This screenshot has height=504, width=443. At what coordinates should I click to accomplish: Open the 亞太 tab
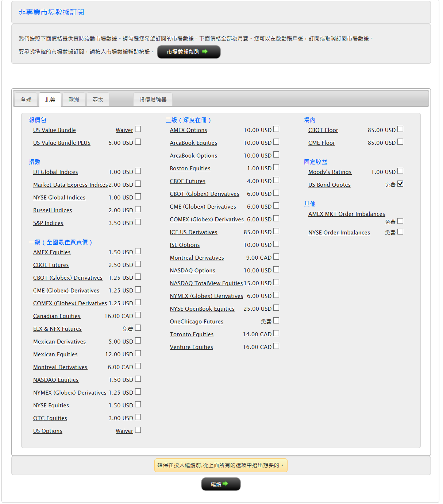click(x=98, y=100)
